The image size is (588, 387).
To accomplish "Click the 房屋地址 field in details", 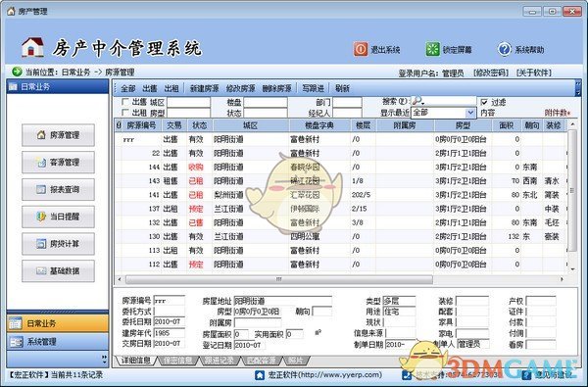I will click(283, 301).
